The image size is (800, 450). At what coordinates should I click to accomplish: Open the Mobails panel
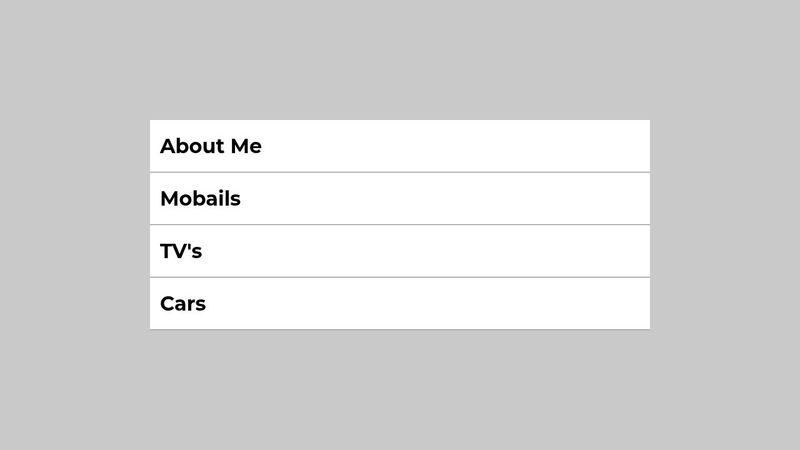400,199
